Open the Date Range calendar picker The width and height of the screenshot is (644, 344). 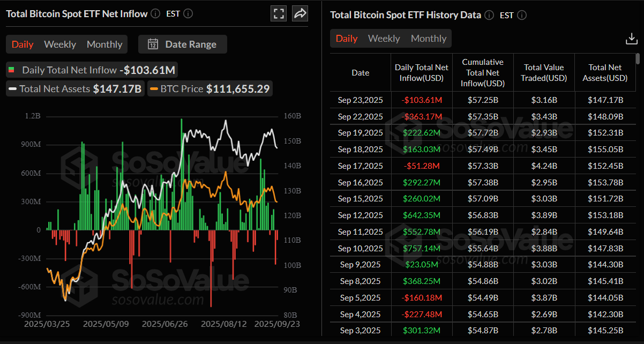coord(183,44)
